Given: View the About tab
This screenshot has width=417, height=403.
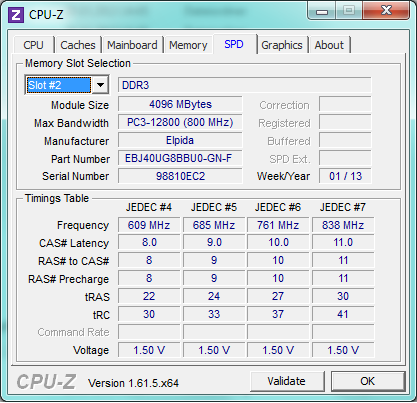Looking at the screenshot, I should pyautogui.click(x=329, y=45).
